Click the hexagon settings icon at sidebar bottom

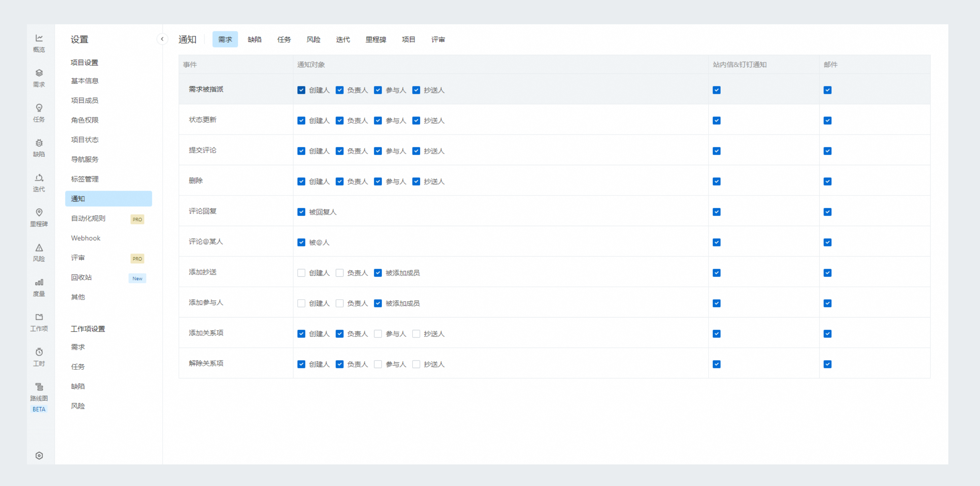coord(39,456)
